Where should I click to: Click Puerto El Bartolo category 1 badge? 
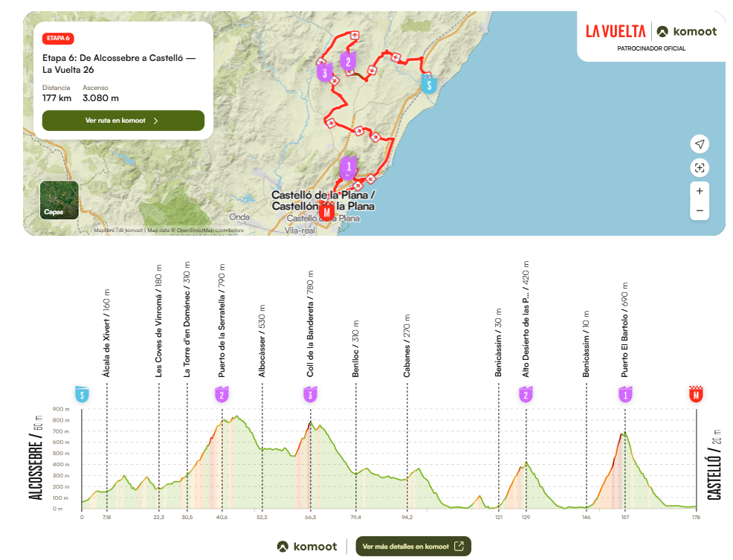(x=625, y=394)
